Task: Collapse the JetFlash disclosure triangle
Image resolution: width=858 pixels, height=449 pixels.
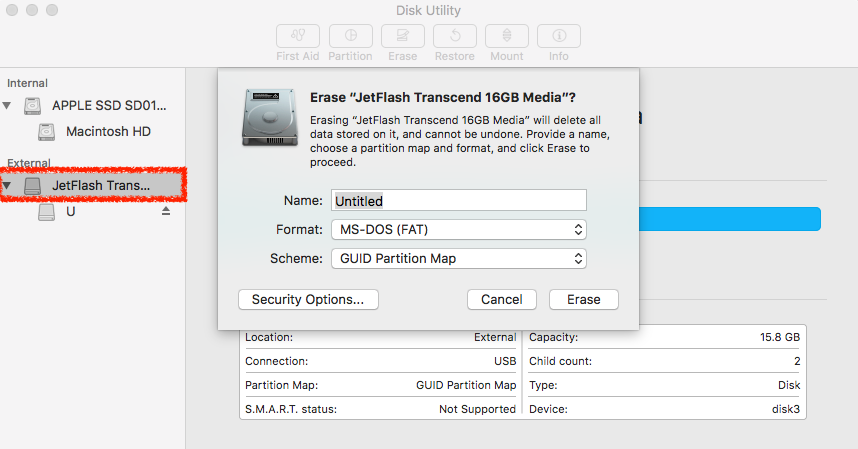Action: tap(7, 186)
